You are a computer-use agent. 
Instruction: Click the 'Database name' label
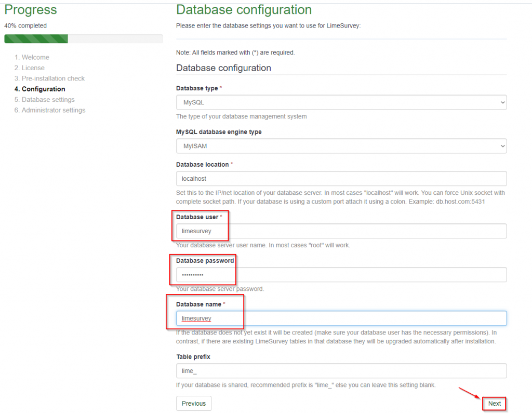[x=199, y=304]
